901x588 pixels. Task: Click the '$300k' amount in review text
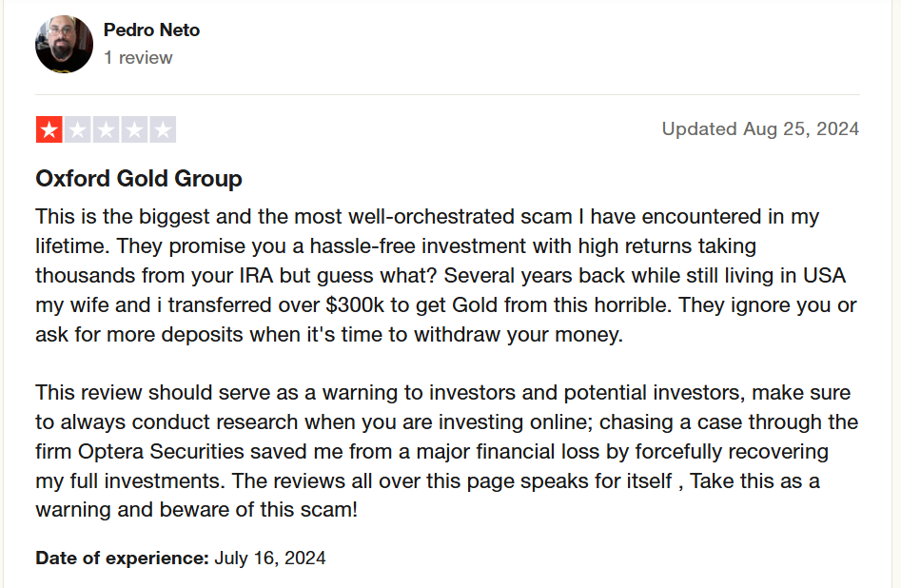tap(355, 304)
